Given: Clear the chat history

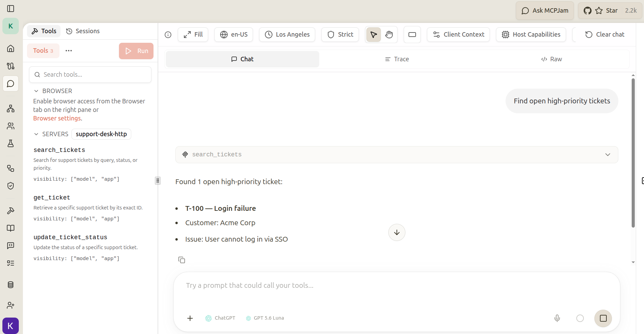Looking at the screenshot, I should click(605, 35).
